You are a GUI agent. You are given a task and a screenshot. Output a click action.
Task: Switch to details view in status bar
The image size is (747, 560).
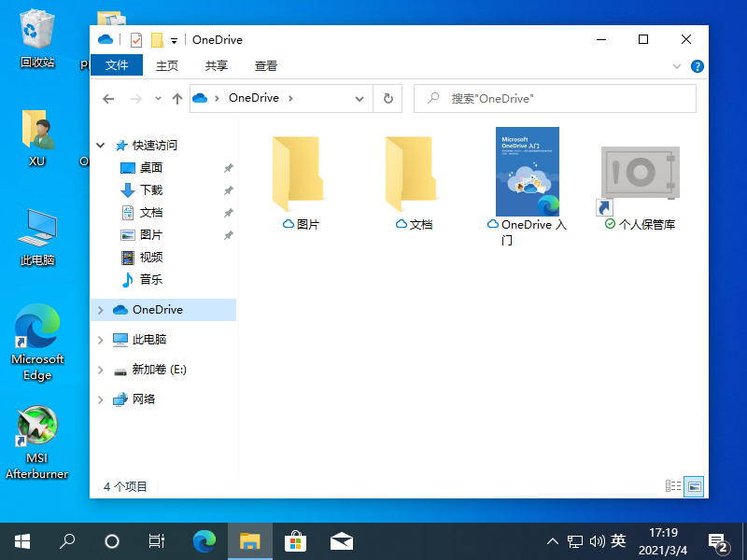click(673, 486)
